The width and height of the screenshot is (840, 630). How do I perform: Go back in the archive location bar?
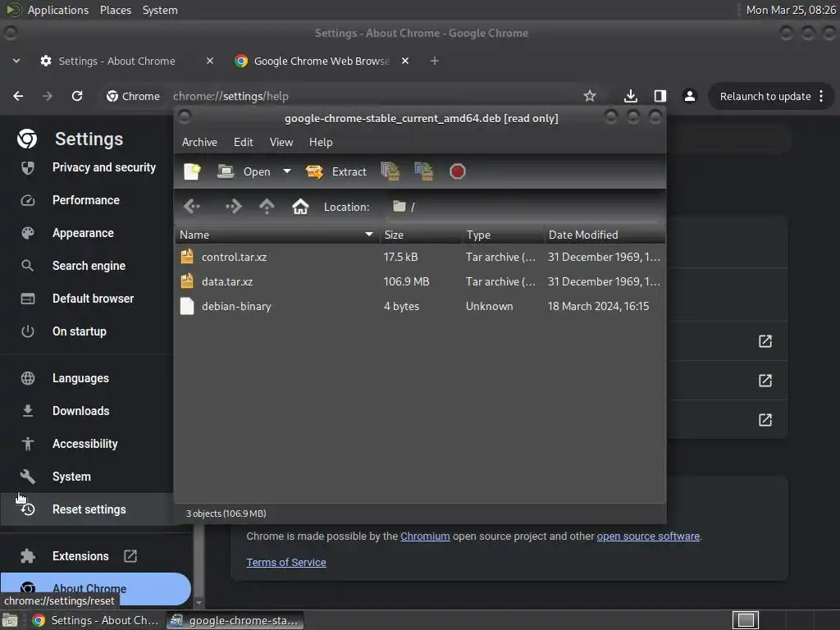point(192,207)
